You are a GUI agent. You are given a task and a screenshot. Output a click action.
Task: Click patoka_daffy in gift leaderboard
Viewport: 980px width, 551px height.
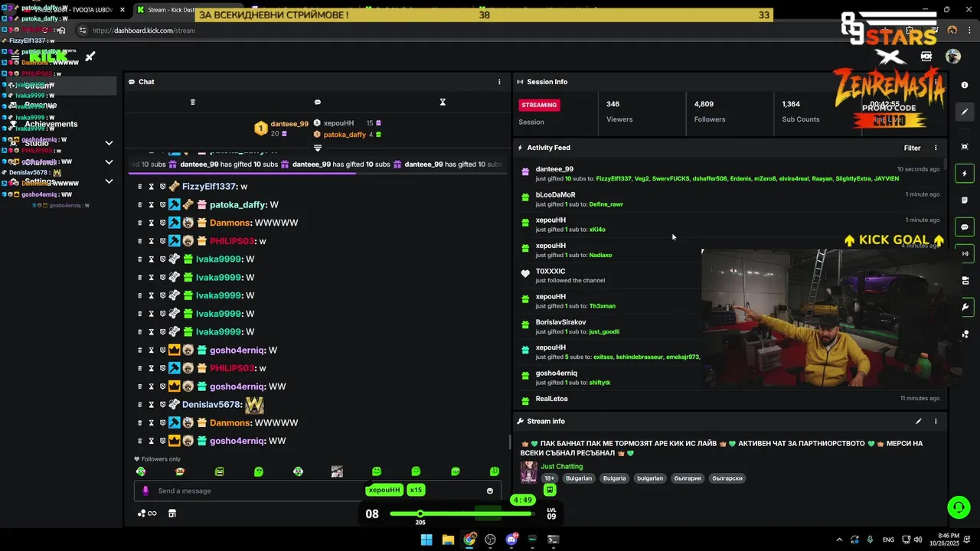[x=345, y=135]
